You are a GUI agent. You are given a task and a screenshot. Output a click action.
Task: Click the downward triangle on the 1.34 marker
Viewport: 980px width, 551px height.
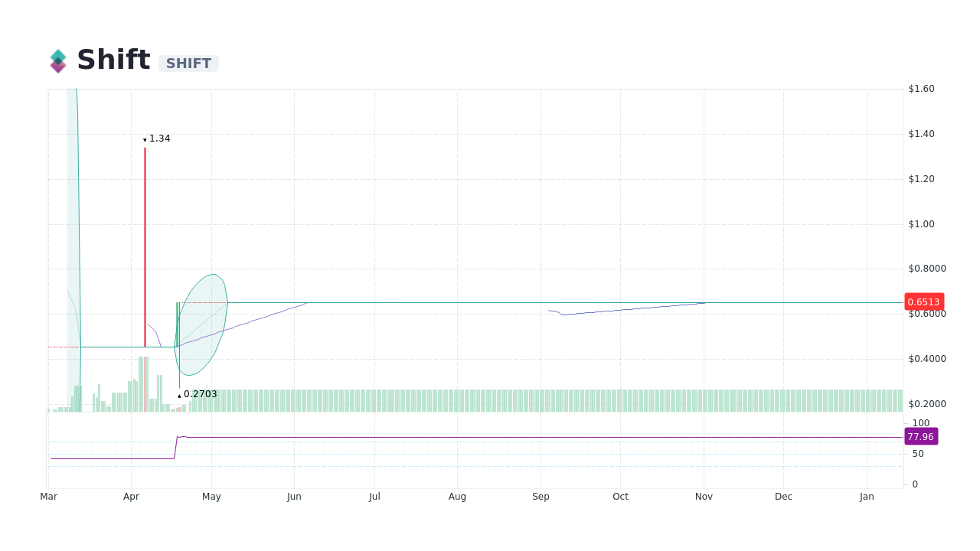[x=145, y=139]
